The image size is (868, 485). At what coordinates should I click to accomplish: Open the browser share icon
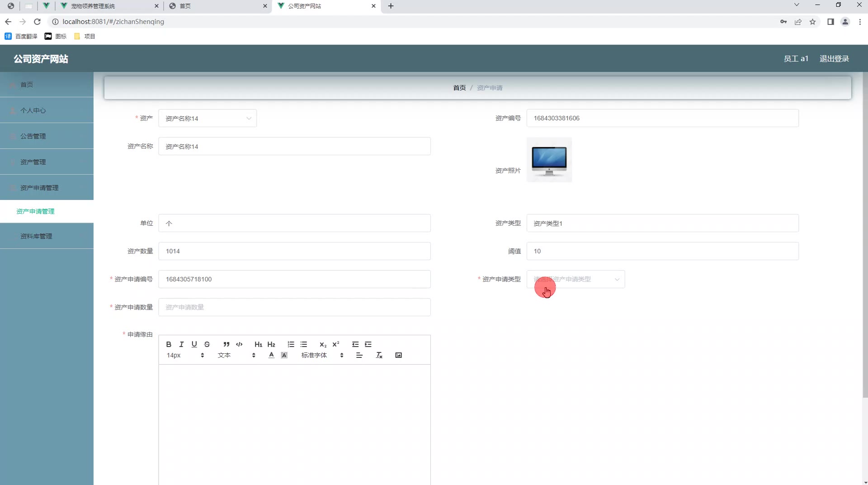(x=798, y=22)
